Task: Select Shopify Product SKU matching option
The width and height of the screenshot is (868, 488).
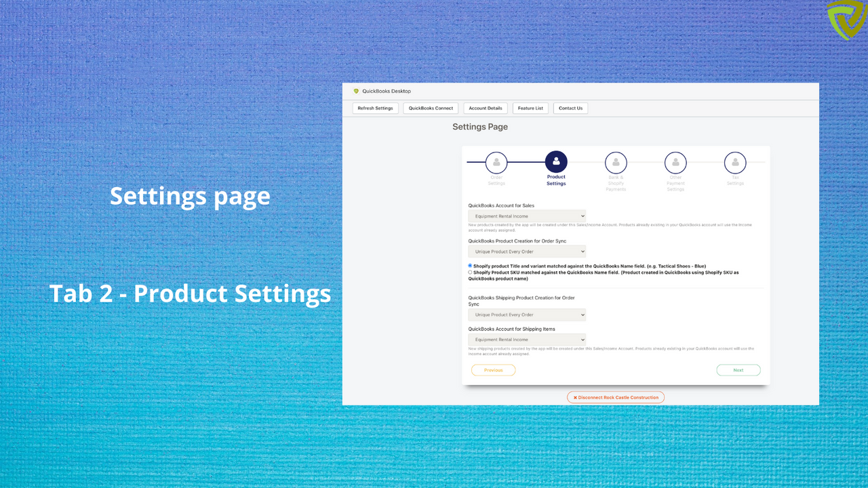Action: tap(470, 272)
